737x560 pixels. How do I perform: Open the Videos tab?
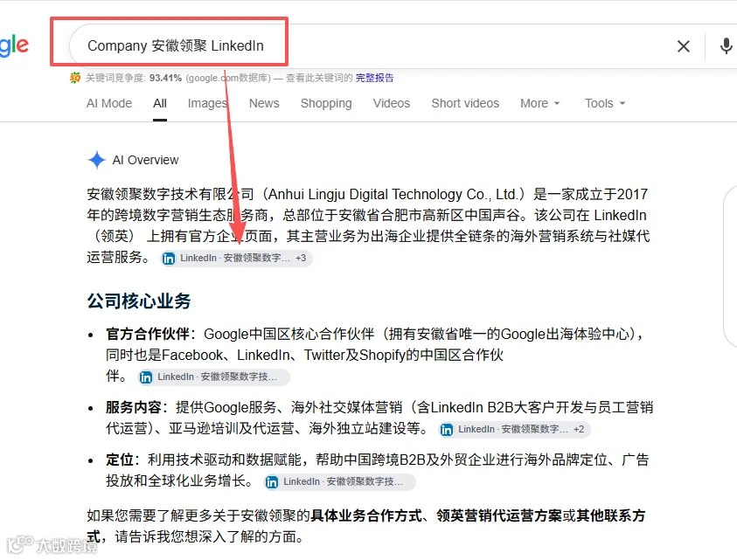click(x=392, y=103)
